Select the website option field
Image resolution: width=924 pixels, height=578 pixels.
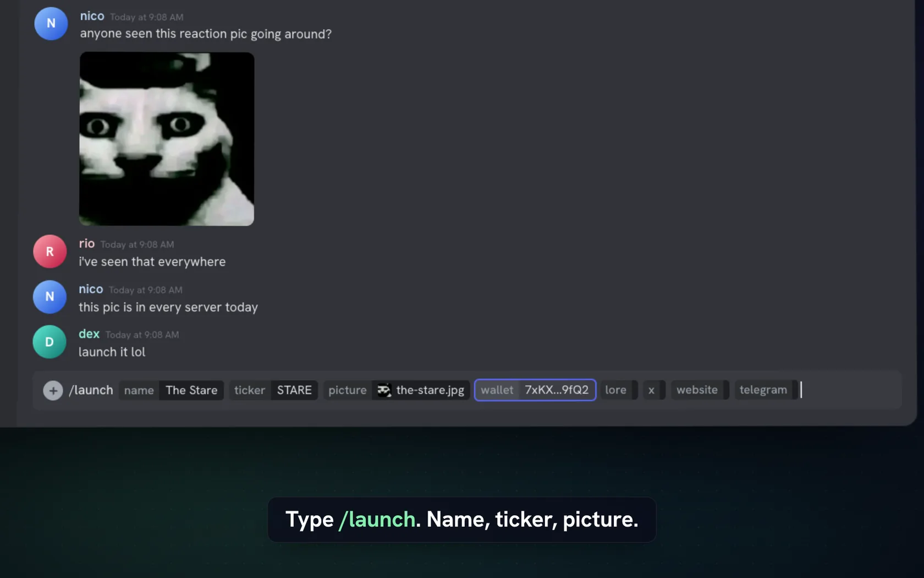tap(700, 390)
